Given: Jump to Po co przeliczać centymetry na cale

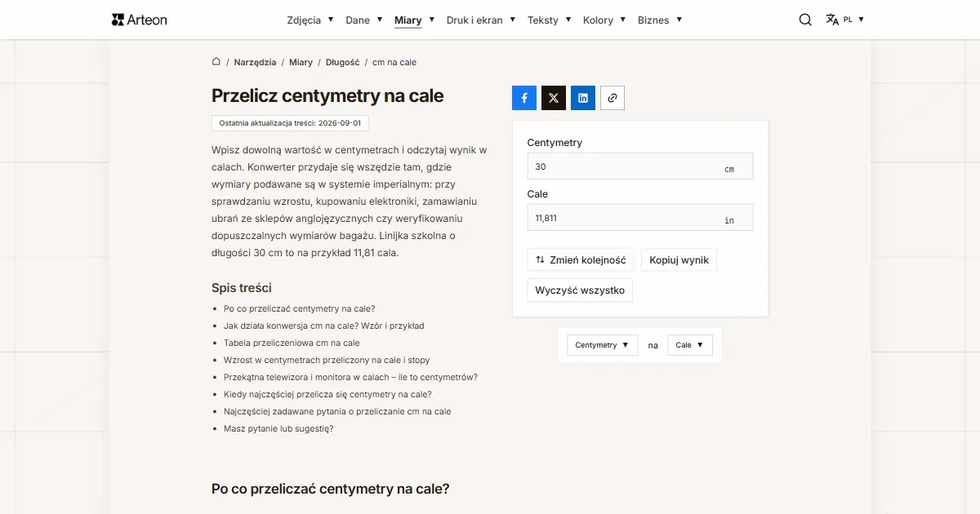Looking at the screenshot, I should tap(300, 308).
